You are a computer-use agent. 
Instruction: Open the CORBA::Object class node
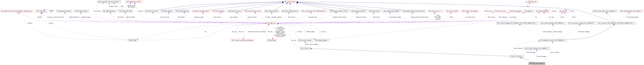click(272, 40)
